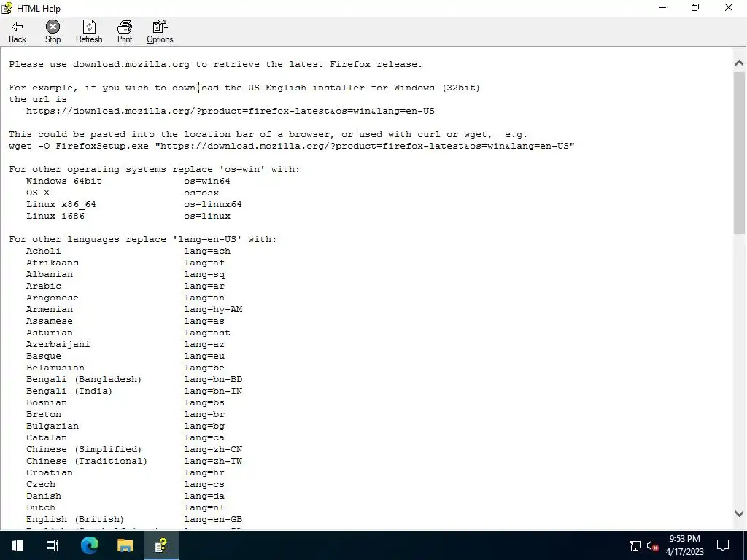Click the Back toolbar button
The height and width of the screenshot is (560, 747).
coord(18,32)
